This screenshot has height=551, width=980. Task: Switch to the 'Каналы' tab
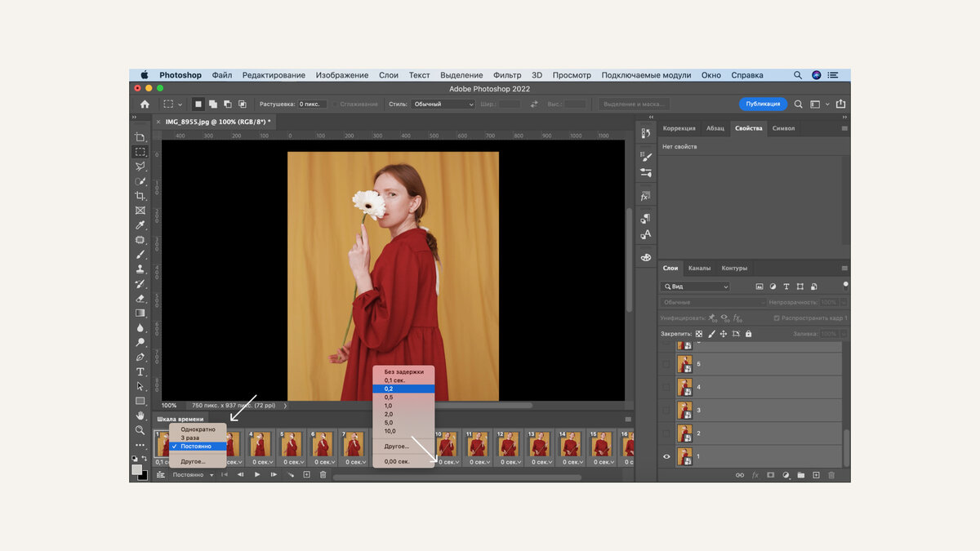pyautogui.click(x=699, y=268)
